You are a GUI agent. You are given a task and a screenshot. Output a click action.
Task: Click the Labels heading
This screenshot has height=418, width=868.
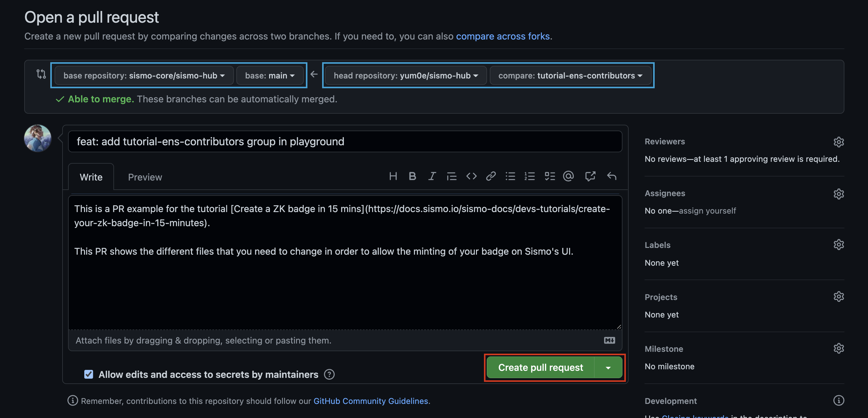[x=657, y=245]
